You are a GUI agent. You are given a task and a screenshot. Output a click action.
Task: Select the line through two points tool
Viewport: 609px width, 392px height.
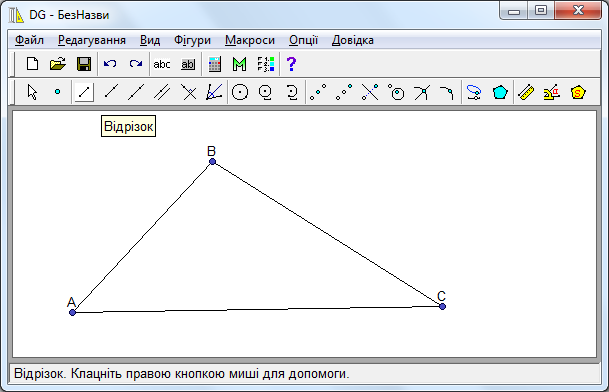136,92
